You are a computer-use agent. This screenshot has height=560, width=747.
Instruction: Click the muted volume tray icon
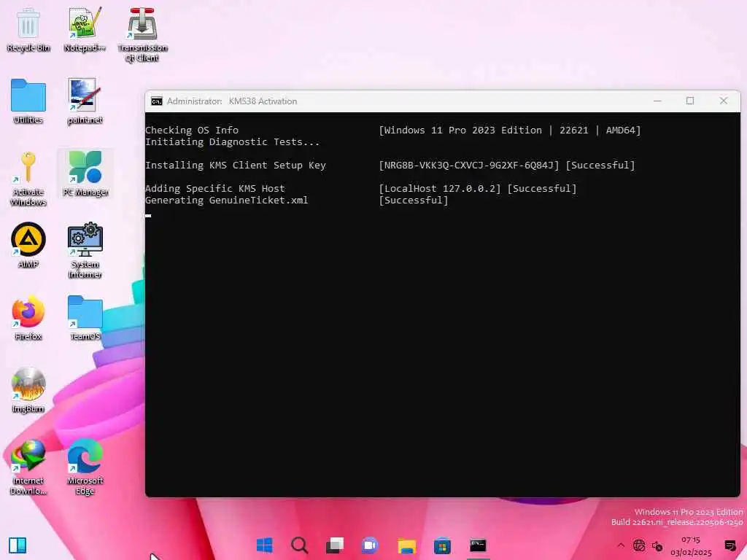[657, 545]
